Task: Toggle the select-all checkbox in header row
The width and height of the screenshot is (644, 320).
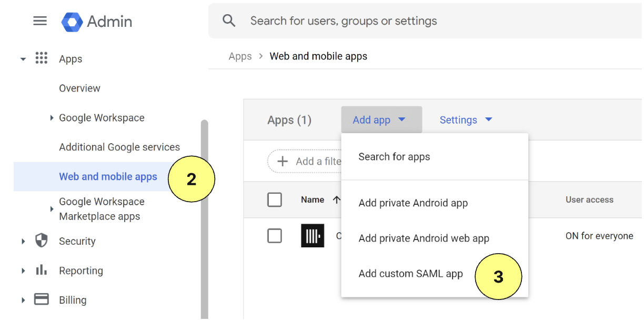Action: point(275,199)
